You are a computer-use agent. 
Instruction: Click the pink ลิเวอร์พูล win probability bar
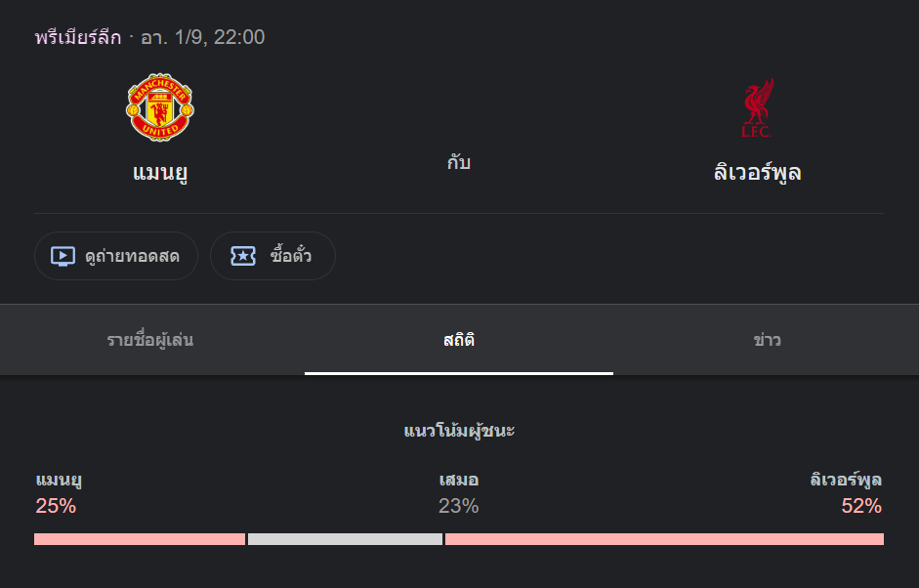pyautogui.click(x=664, y=539)
